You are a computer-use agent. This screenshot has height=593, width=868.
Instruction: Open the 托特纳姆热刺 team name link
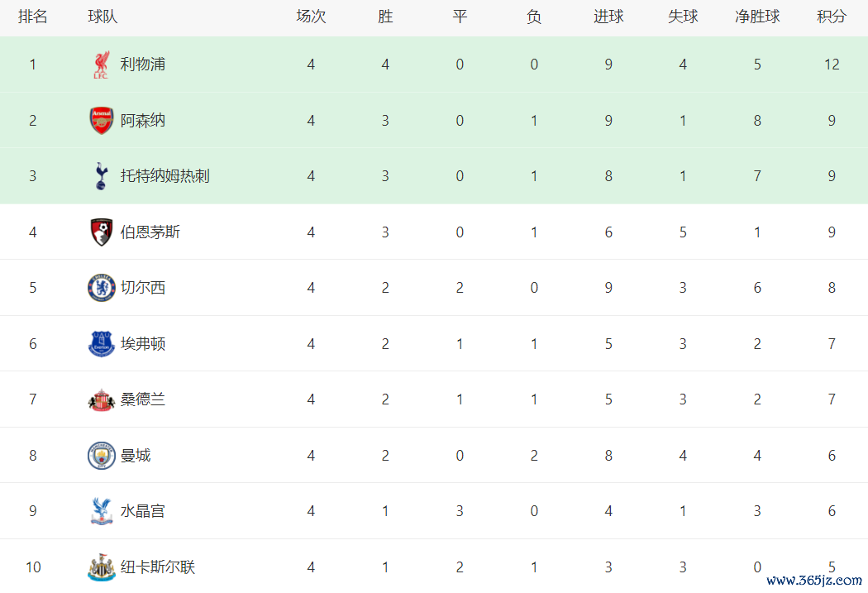pyautogui.click(x=165, y=176)
